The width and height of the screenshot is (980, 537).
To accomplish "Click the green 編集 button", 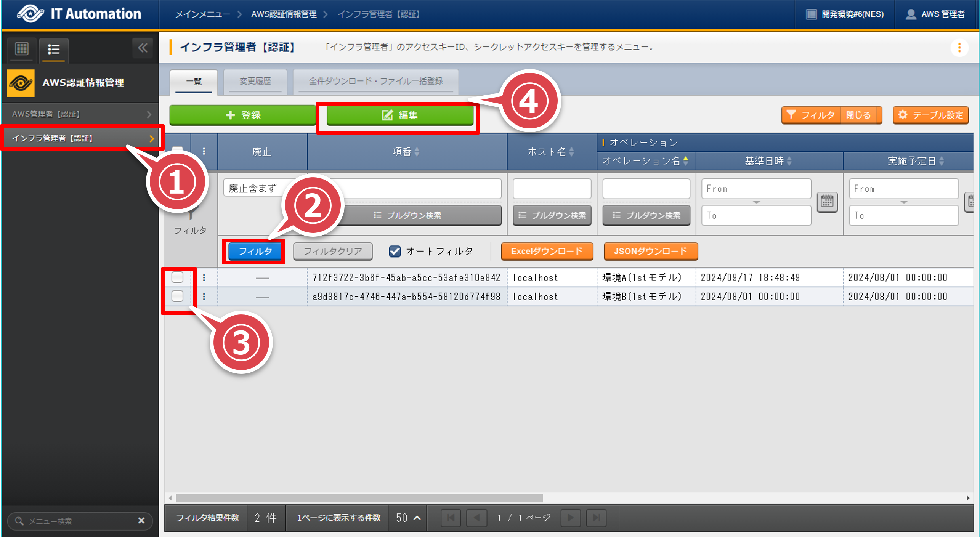I will pos(399,115).
